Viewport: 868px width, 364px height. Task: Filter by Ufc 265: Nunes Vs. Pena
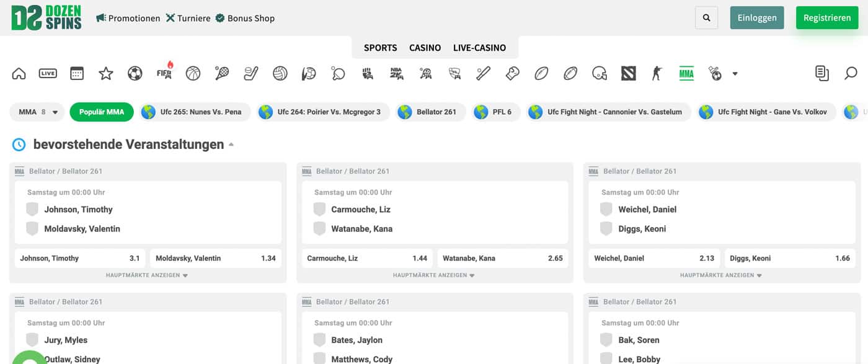[195, 112]
